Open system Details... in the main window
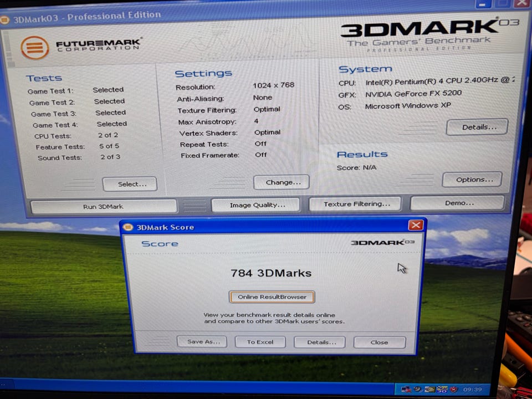Viewport: 532px width, 399px height. (x=477, y=127)
